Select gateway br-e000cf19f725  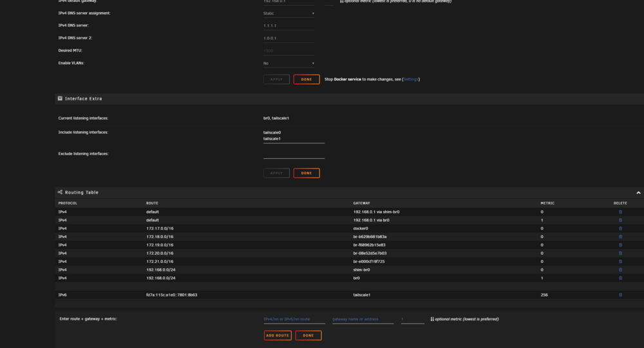pos(369,261)
